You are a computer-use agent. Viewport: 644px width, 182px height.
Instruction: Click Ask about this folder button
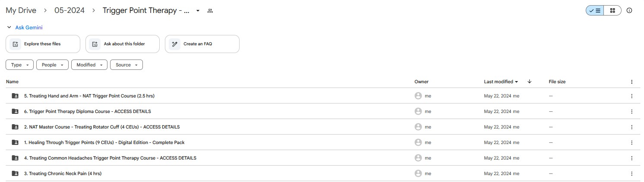pyautogui.click(x=123, y=44)
